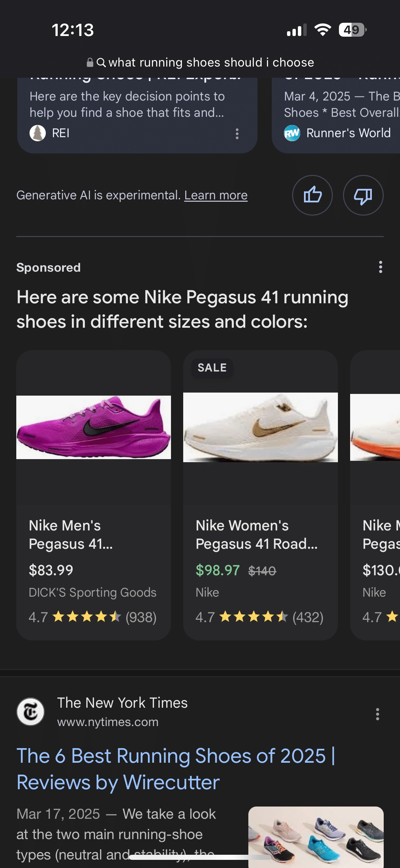400x868 pixels.
Task: Tap the lock icon in address bar
Action: 90,62
